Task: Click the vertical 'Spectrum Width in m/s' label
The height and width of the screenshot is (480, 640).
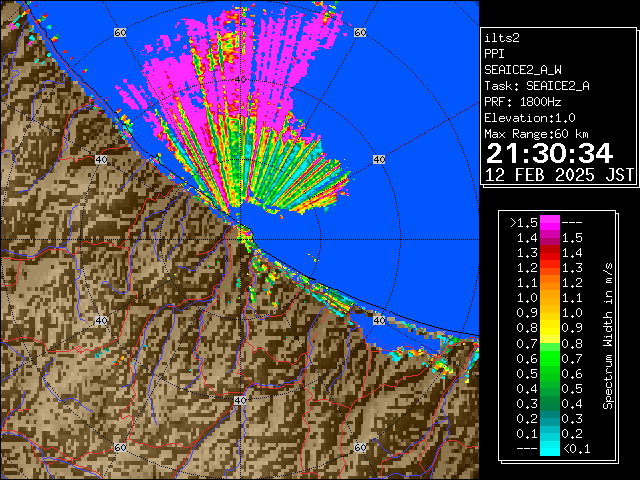Action: click(x=608, y=336)
